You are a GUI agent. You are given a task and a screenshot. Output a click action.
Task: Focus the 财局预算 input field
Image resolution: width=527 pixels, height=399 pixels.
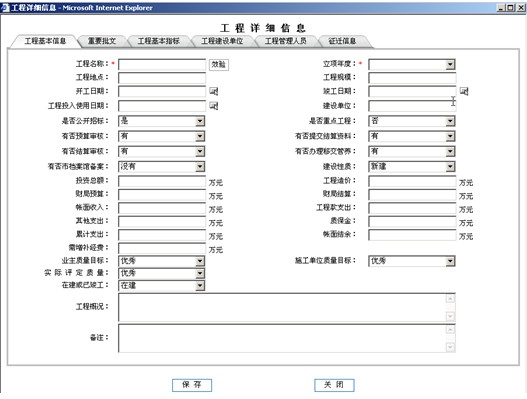162,195
